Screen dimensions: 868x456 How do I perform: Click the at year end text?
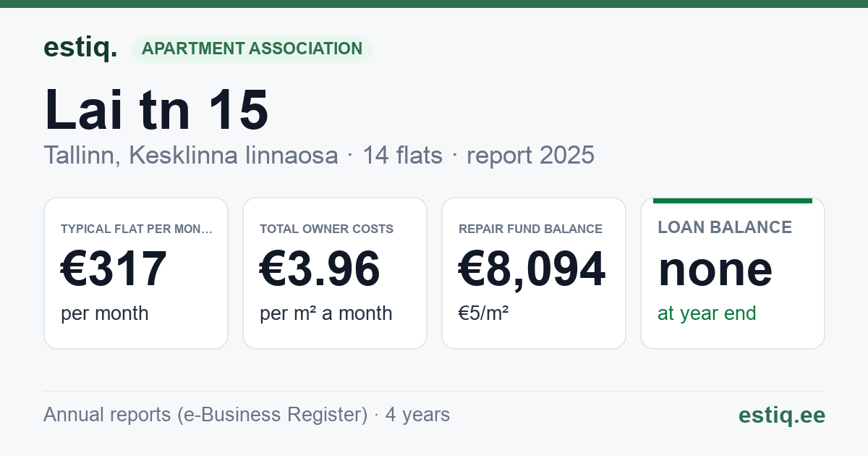[x=707, y=313]
